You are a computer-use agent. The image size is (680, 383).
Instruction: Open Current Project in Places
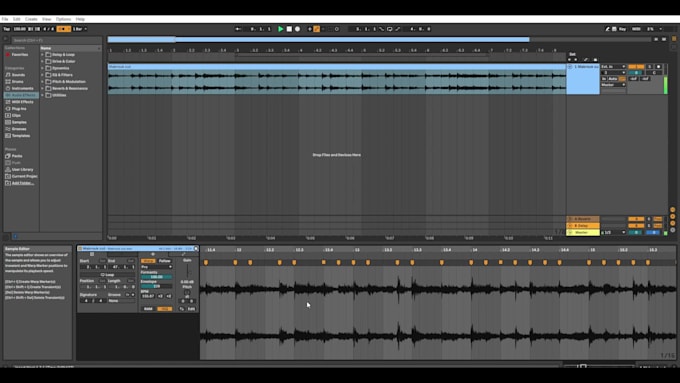point(24,177)
